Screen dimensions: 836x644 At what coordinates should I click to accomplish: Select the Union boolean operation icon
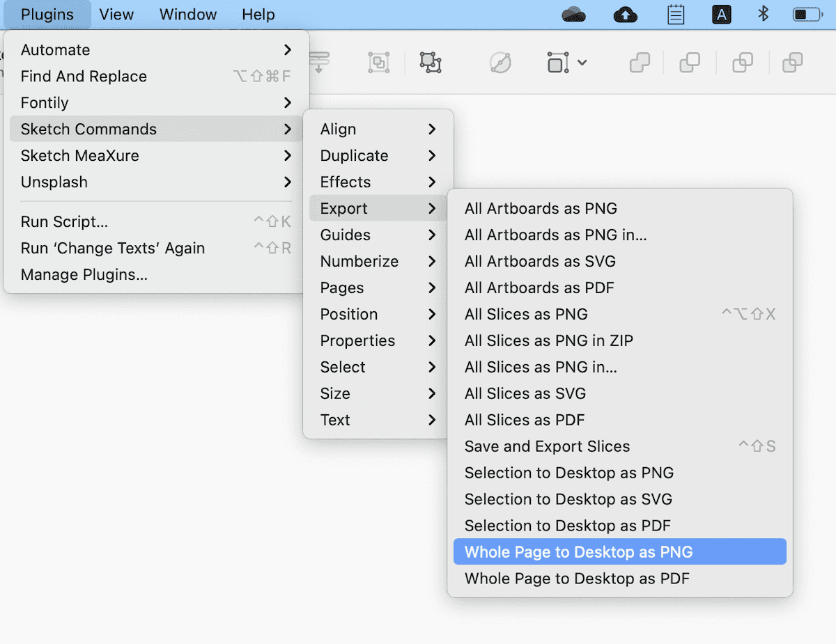(x=640, y=63)
